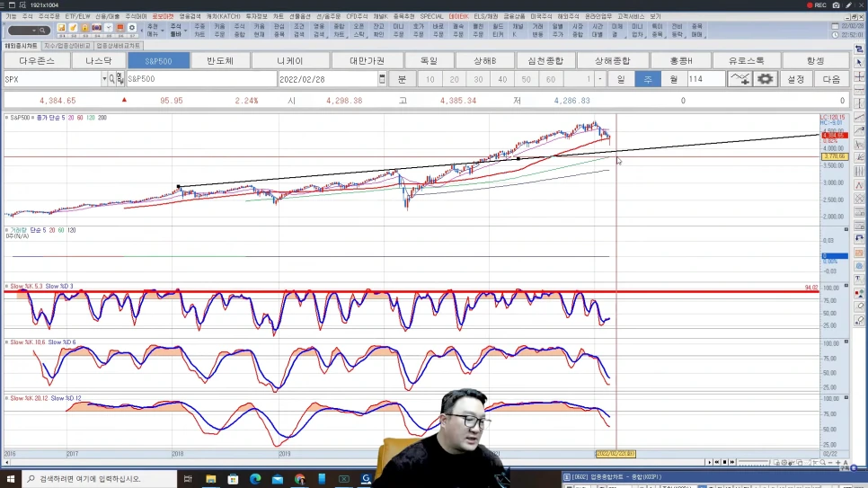This screenshot has height=488, width=868.
Task: Select 니케이 index button
Action: click(290, 60)
